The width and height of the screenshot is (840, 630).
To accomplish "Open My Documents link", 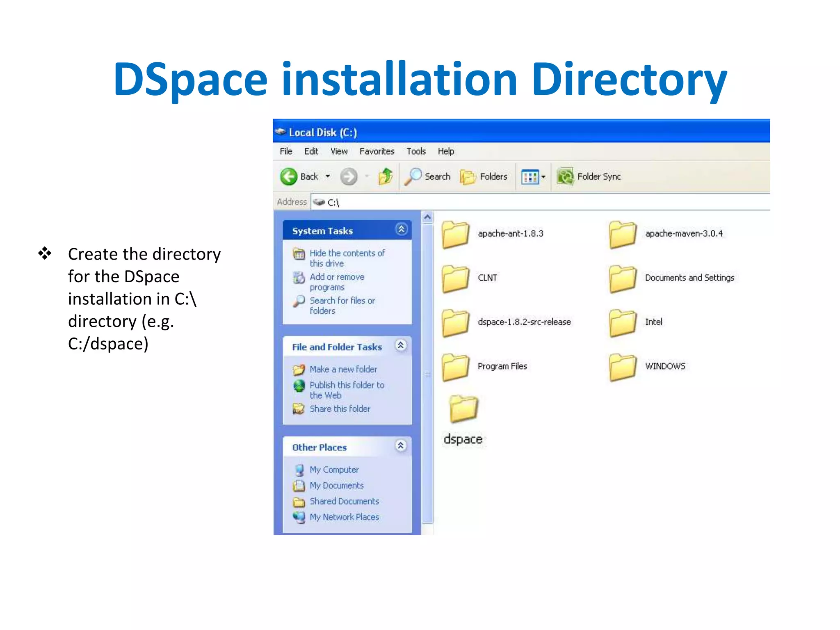I will 337,486.
